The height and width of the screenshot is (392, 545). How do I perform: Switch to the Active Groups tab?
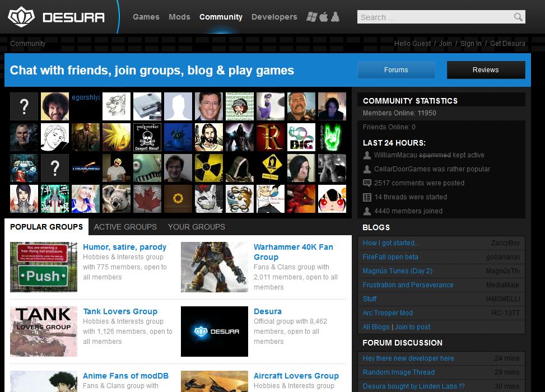click(125, 227)
